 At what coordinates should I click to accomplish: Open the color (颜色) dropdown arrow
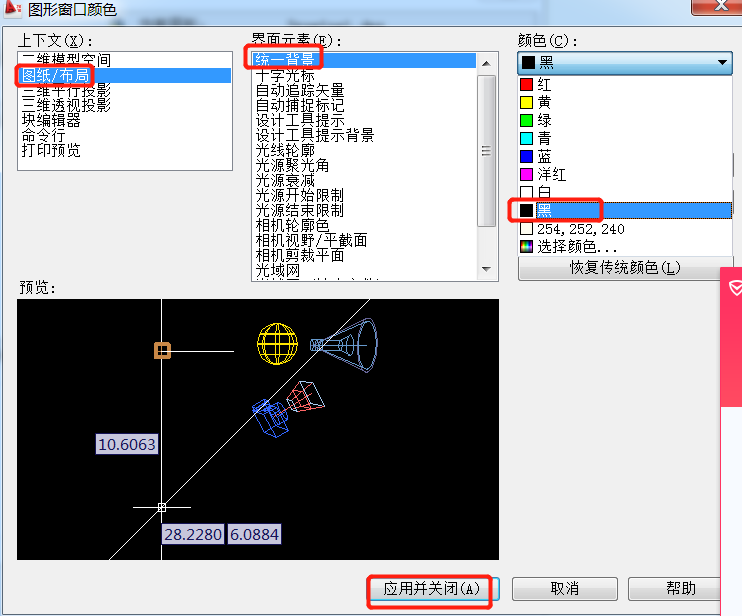723,62
